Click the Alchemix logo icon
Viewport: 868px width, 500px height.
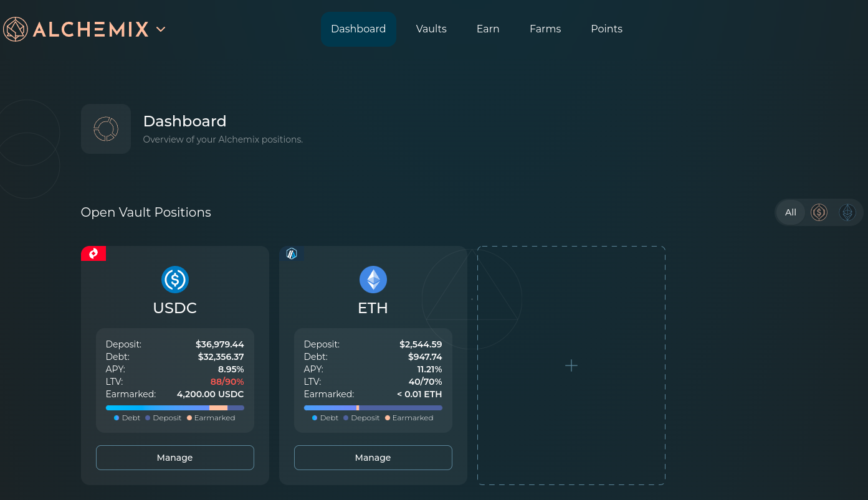[x=15, y=29]
